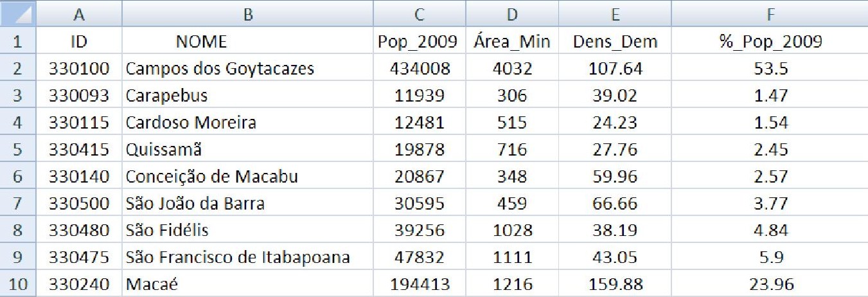
Task: Click the Área_Min header cell
Action: (512, 41)
